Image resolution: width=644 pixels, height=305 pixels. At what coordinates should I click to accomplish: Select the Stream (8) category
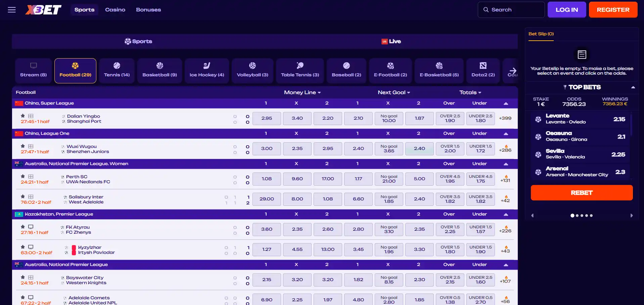point(34,71)
